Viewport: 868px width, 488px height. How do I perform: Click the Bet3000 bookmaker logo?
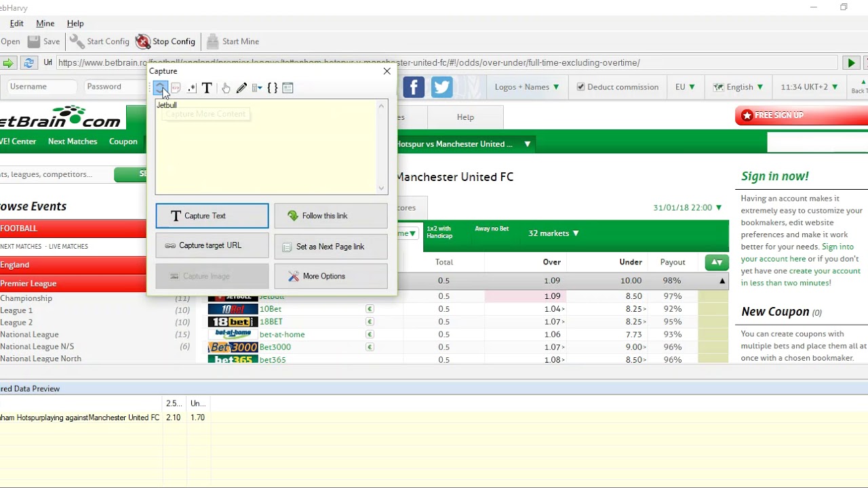tap(233, 347)
